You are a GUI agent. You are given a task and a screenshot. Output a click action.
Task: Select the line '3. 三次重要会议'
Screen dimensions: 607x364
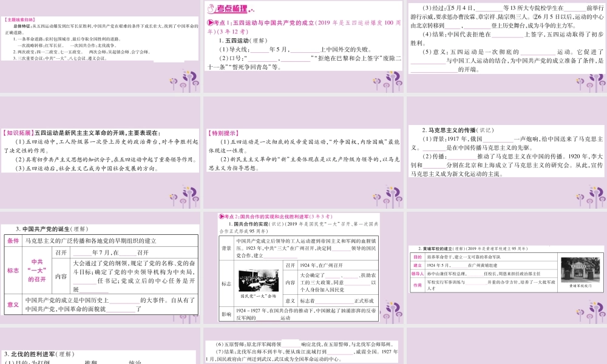59,58
